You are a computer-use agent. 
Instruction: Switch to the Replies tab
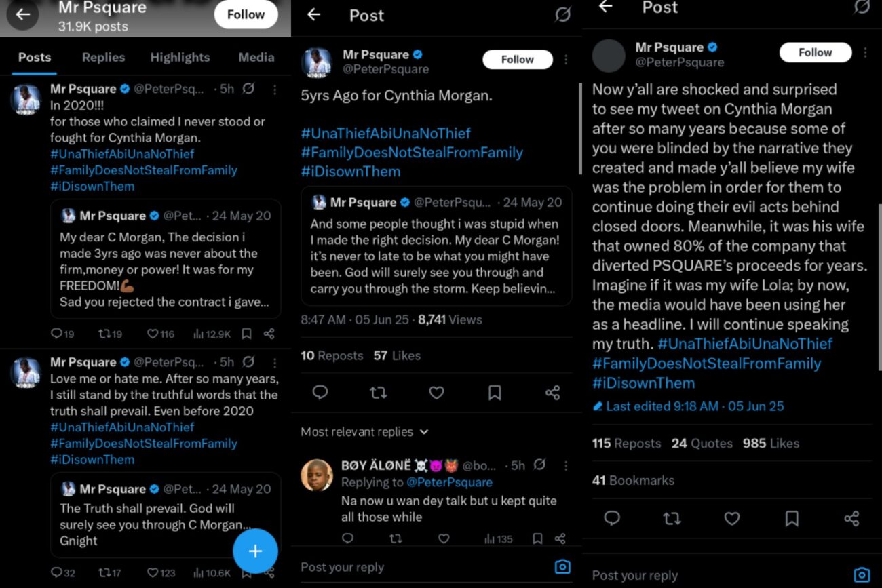[103, 58]
